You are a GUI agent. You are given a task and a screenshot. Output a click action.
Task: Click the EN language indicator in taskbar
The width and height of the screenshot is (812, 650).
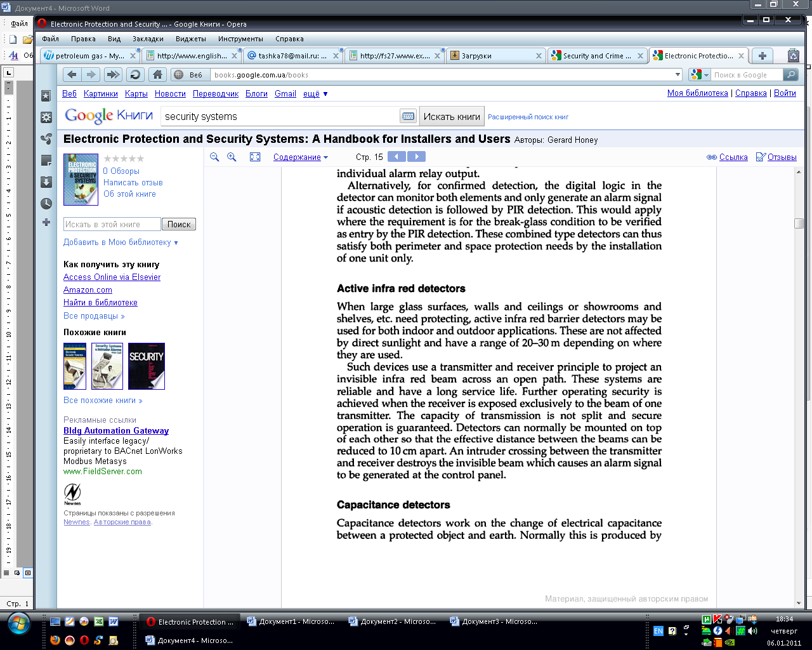point(658,631)
